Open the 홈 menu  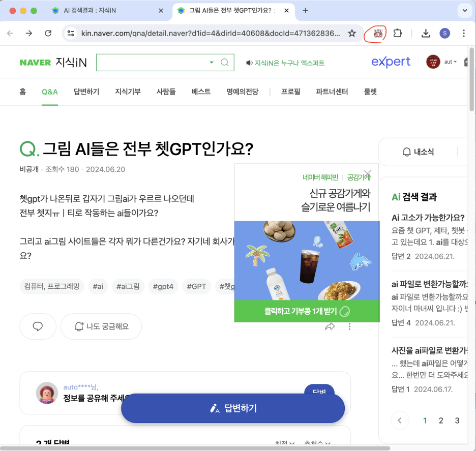(23, 92)
